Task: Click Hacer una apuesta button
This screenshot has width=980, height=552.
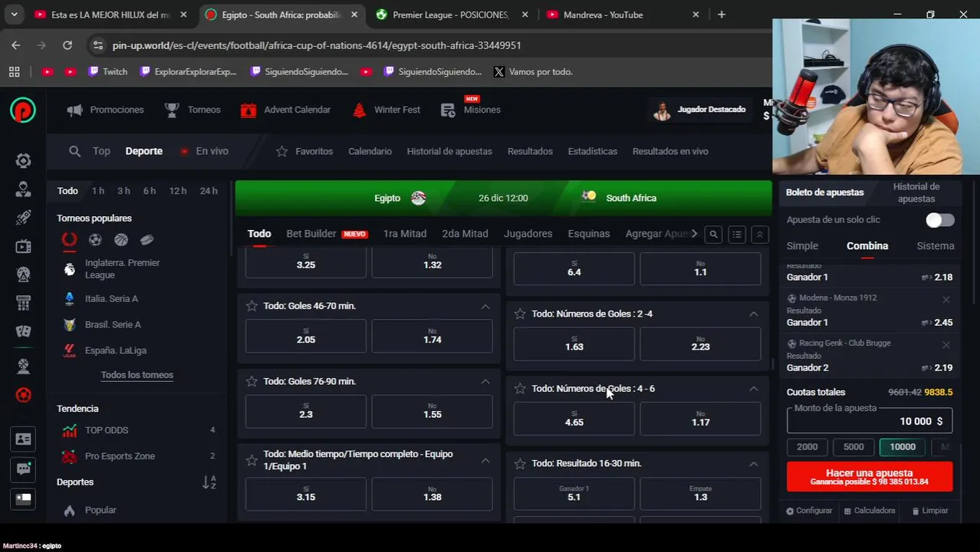Action: pyautogui.click(x=870, y=477)
